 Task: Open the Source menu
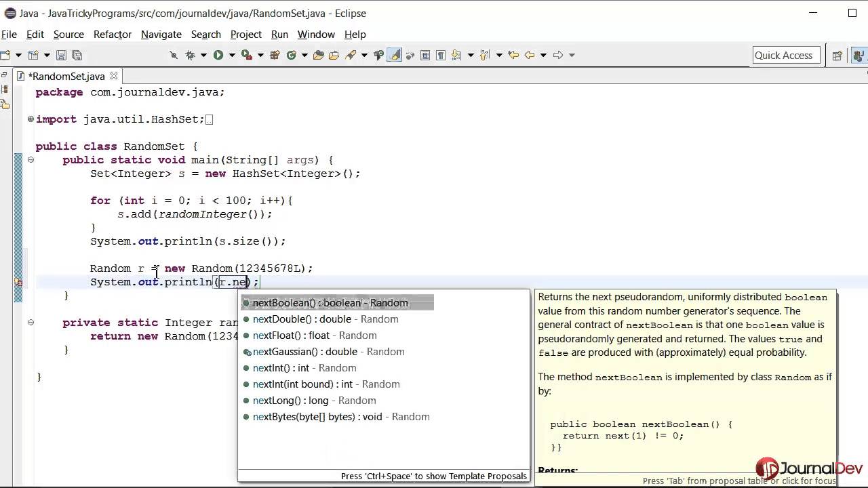pos(68,34)
